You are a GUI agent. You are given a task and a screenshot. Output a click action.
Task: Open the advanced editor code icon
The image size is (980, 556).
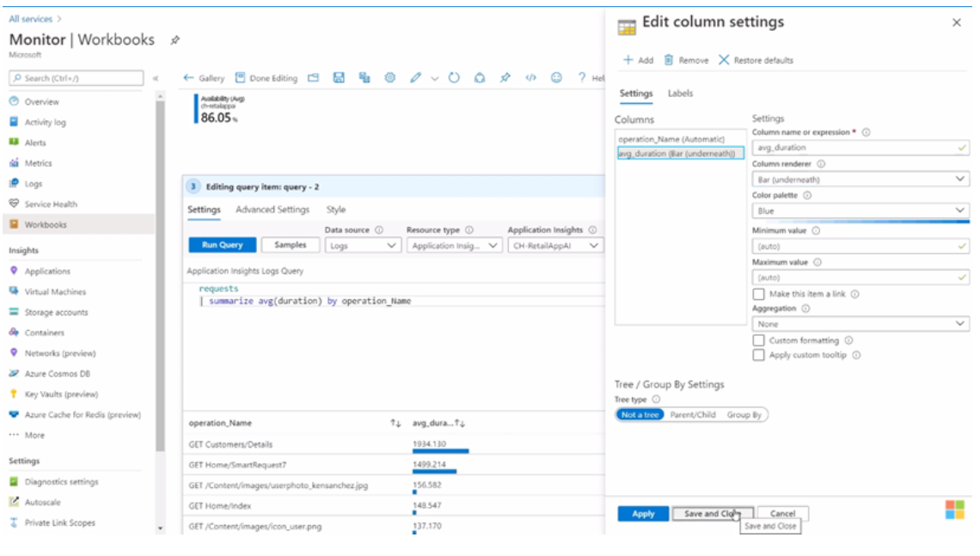[x=530, y=78]
